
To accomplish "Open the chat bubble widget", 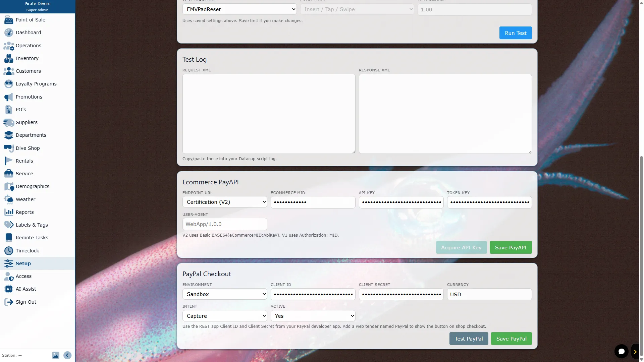I will (621, 351).
